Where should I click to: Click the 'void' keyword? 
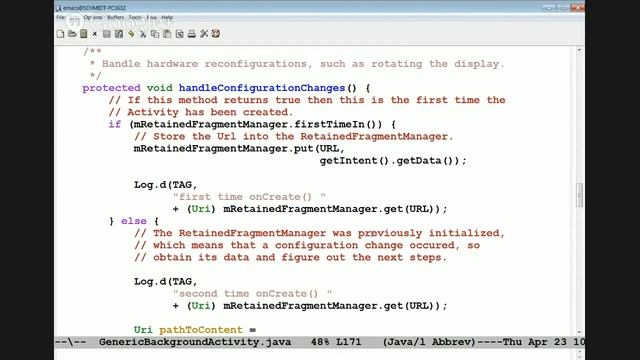click(x=160, y=88)
